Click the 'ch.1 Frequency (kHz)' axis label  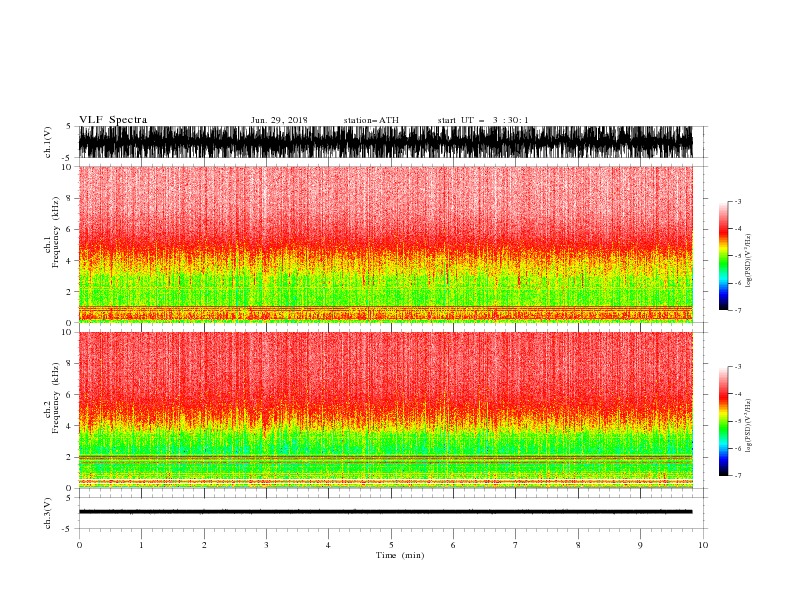51,232
